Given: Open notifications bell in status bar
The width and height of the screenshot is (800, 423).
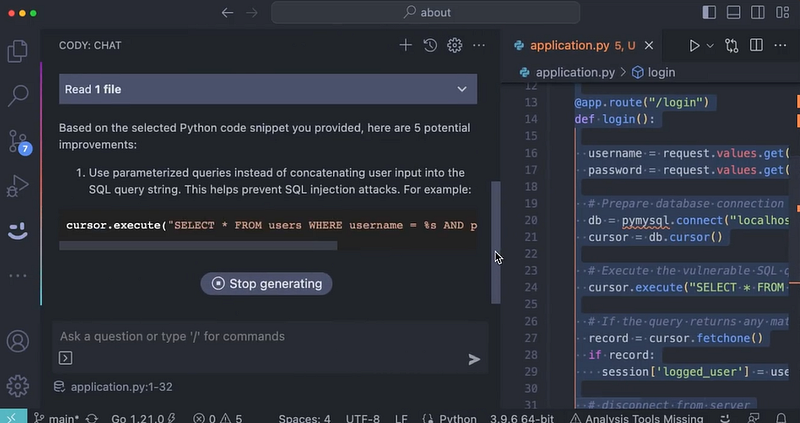Looking at the screenshot, I should (781, 418).
